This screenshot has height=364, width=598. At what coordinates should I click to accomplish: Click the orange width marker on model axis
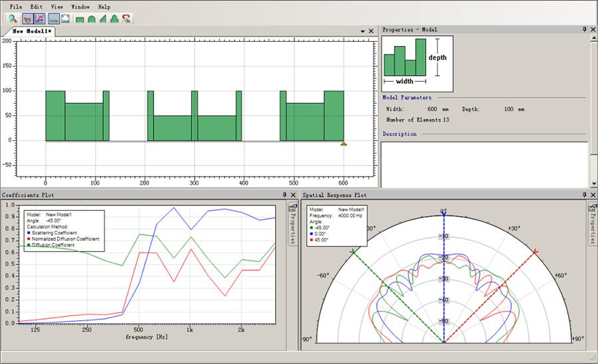click(x=344, y=143)
